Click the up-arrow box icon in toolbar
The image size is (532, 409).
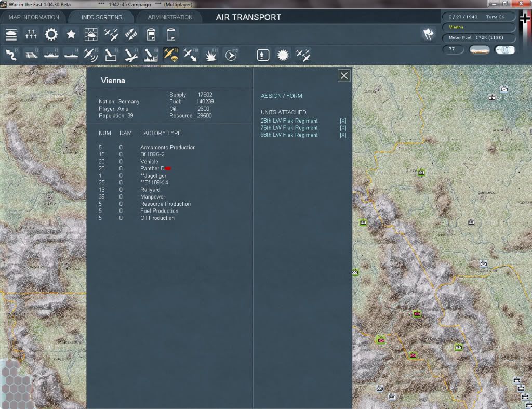263,55
